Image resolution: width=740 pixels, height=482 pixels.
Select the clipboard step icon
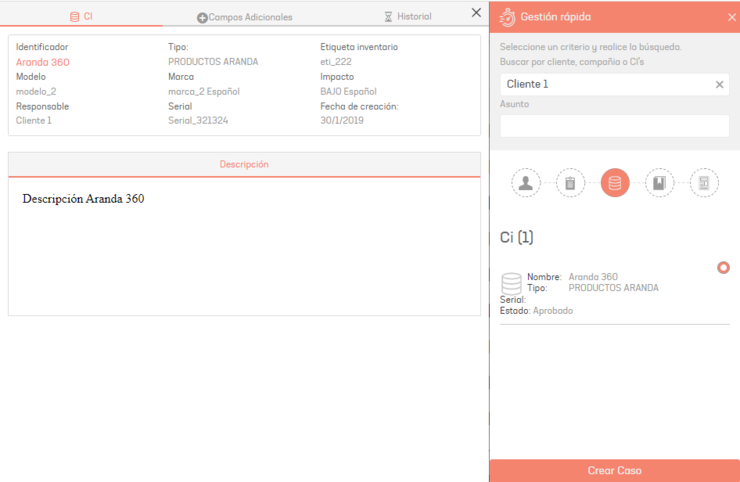pyautogui.click(x=570, y=183)
